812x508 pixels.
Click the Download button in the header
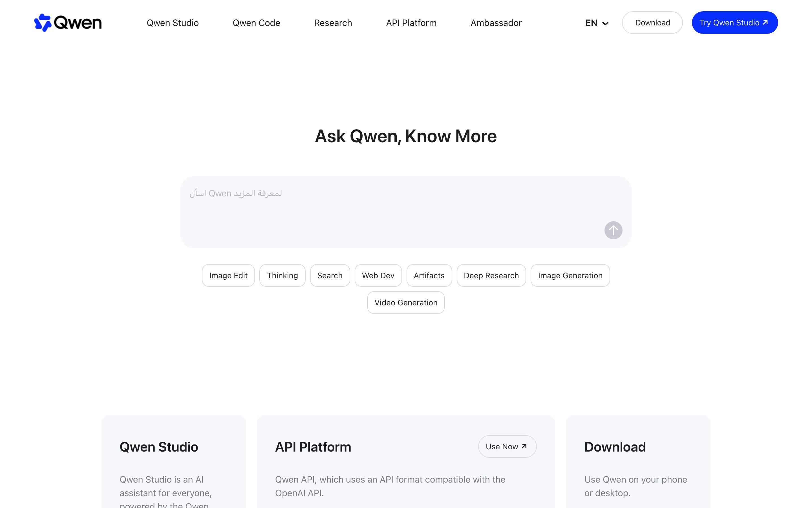click(652, 23)
